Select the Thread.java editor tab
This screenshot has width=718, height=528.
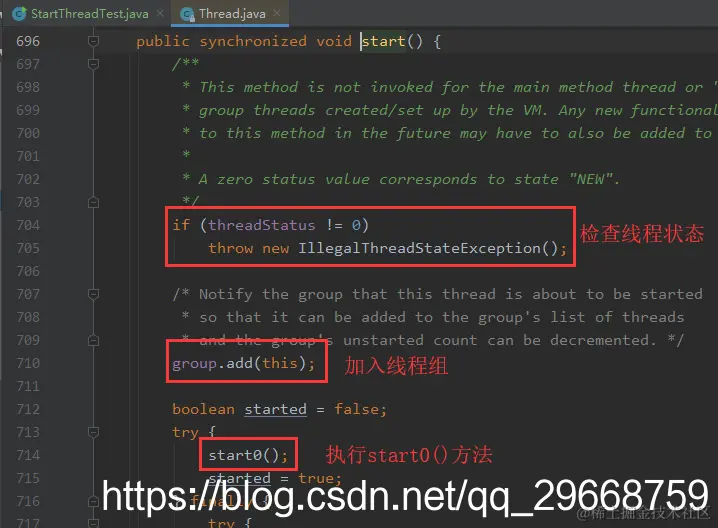(x=230, y=14)
